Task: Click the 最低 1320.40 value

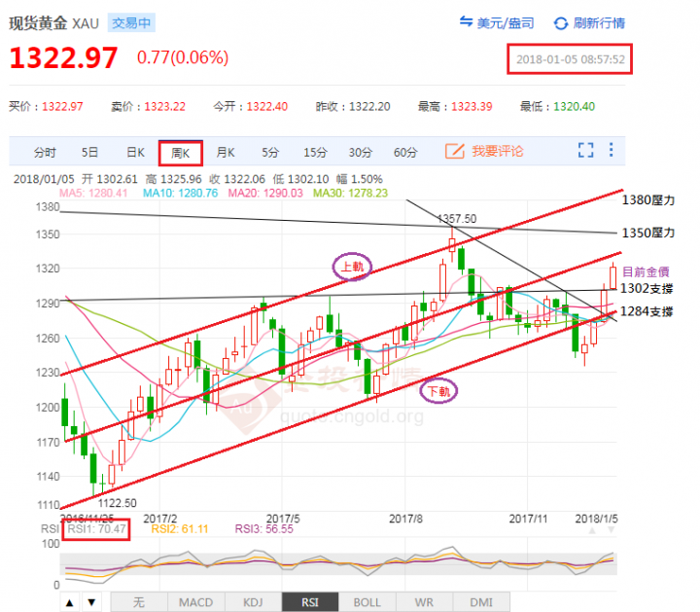Action: click(x=575, y=106)
